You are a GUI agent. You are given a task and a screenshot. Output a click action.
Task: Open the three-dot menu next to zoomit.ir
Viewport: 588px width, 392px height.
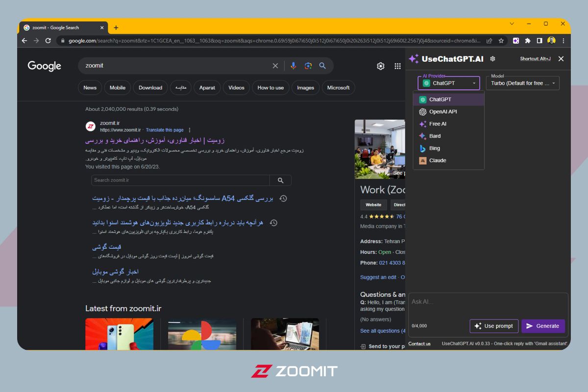click(190, 129)
